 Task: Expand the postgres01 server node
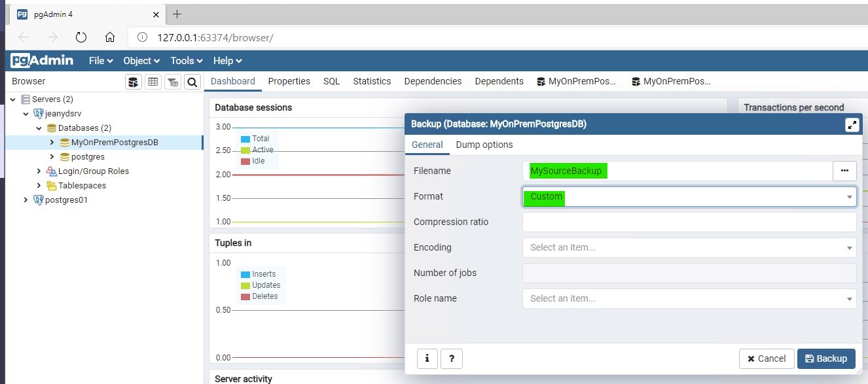[x=26, y=200]
